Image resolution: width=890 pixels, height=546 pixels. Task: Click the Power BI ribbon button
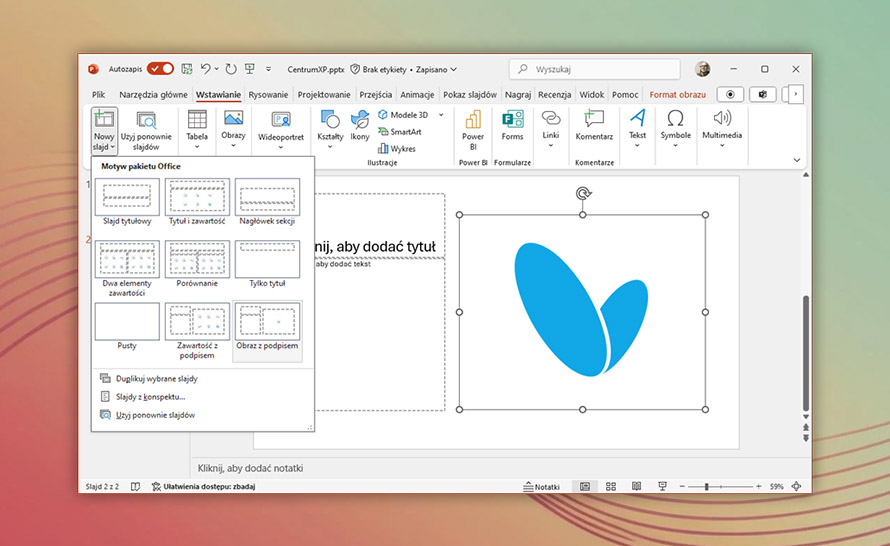[473, 131]
